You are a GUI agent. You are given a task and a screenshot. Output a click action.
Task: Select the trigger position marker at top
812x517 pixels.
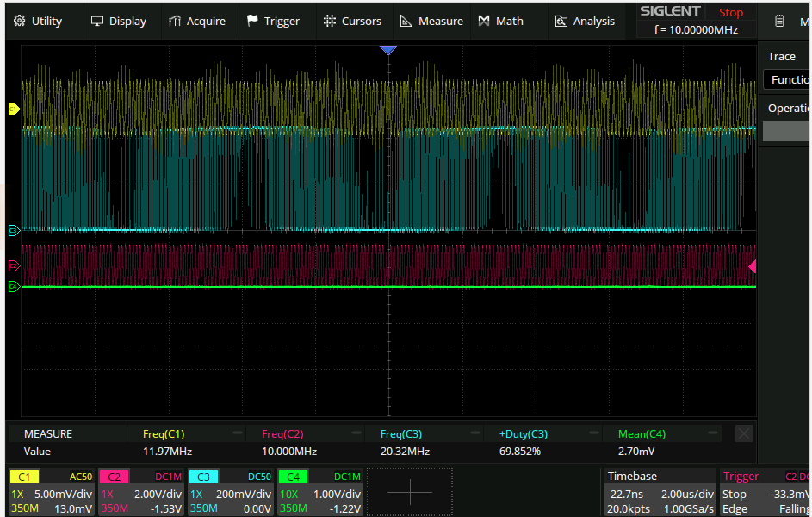388,51
